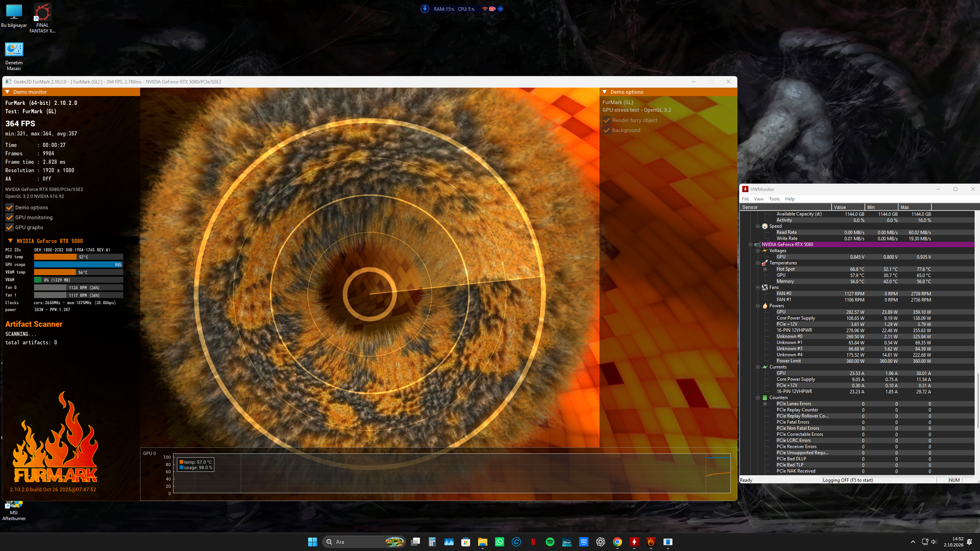Click the Speed gauge icon in HWMonitor
980x551 pixels.
765,226
